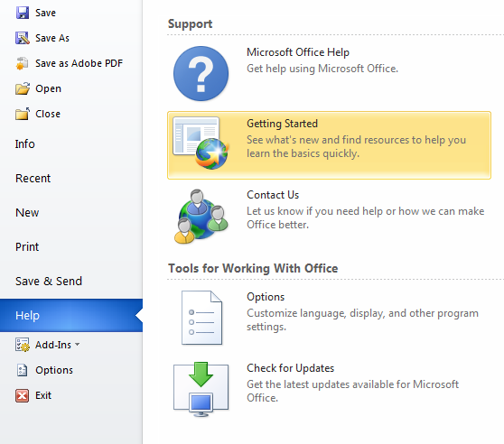Image resolution: width=504 pixels, height=444 pixels.
Task: Choose the Getting Started item
Action: coord(329,145)
